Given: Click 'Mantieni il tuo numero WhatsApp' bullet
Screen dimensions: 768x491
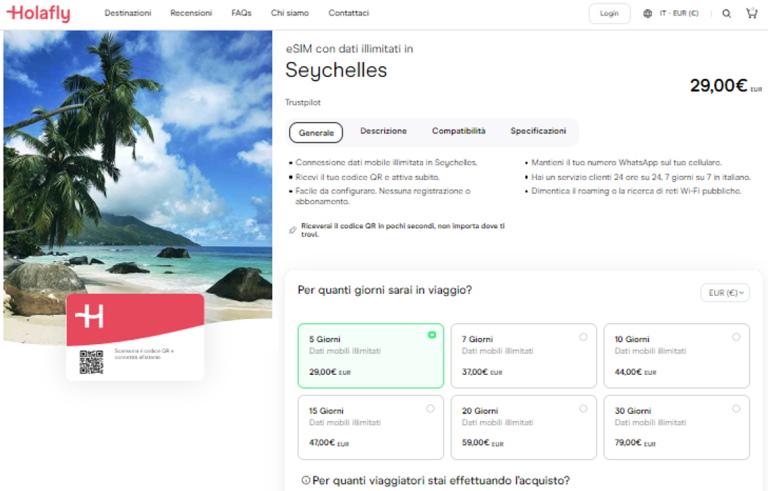Looking at the screenshot, I should [x=626, y=162].
